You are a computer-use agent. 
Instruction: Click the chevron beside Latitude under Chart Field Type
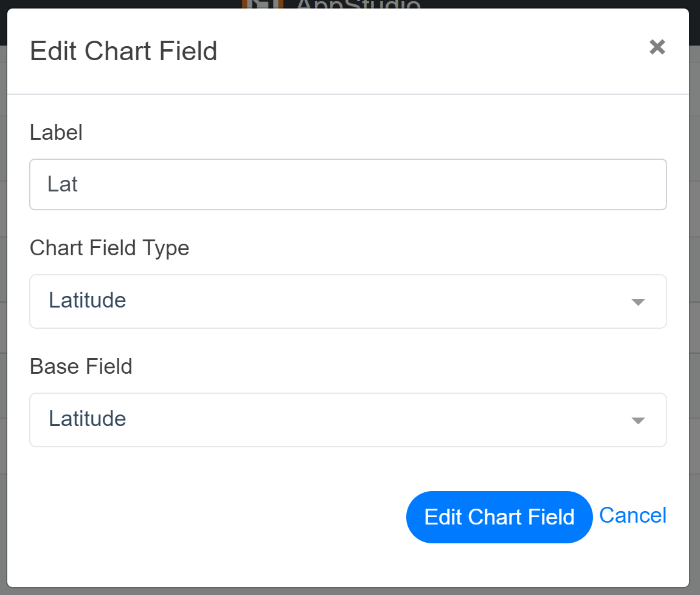pyautogui.click(x=637, y=301)
